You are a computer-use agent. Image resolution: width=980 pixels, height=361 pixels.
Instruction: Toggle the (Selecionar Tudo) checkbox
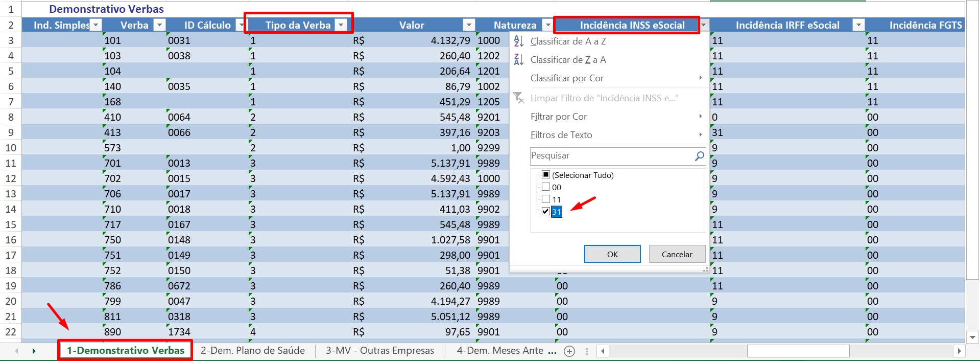coord(546,175)
